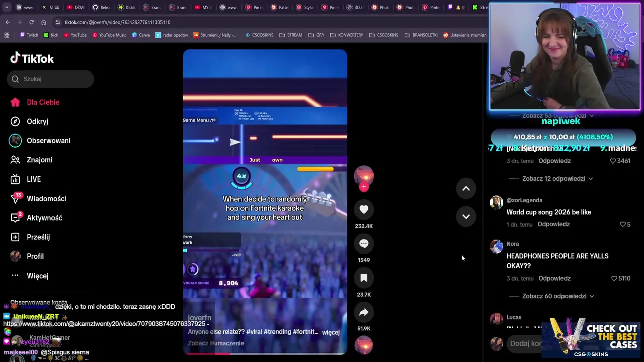Bookmark the video with the save icon
Screen dimensions: 644x362
(364, 278)
